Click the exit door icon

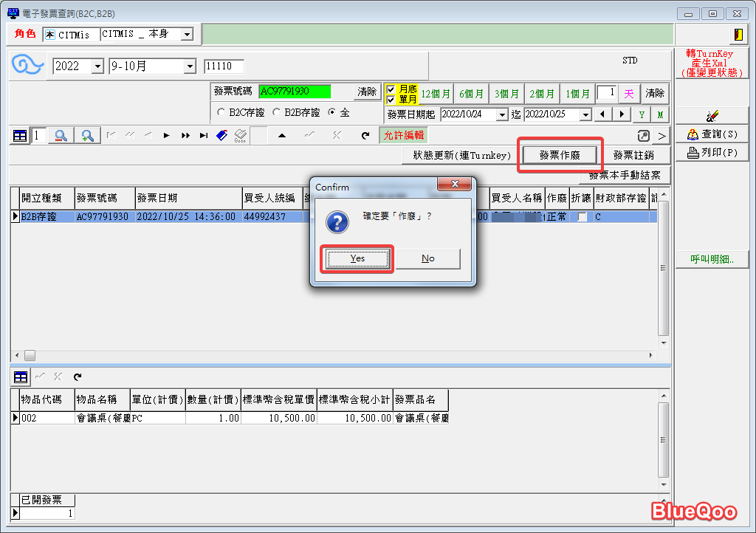[x=738, y=35]
